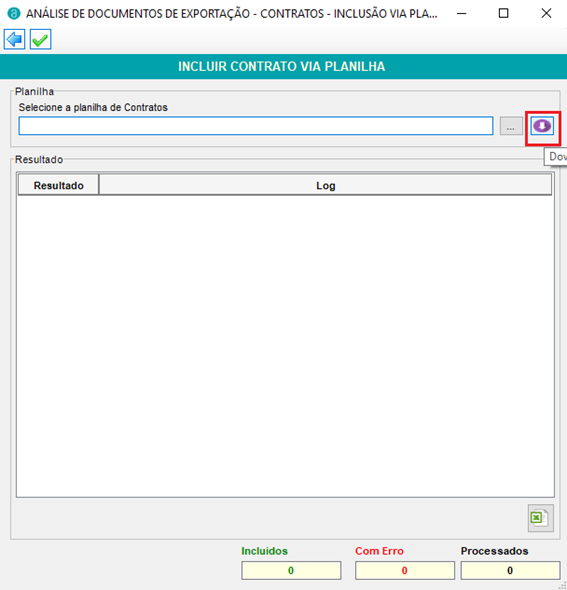Viewport: 567px width, 590px height.
Task: Select the Log column header
Action: point(325,185)
